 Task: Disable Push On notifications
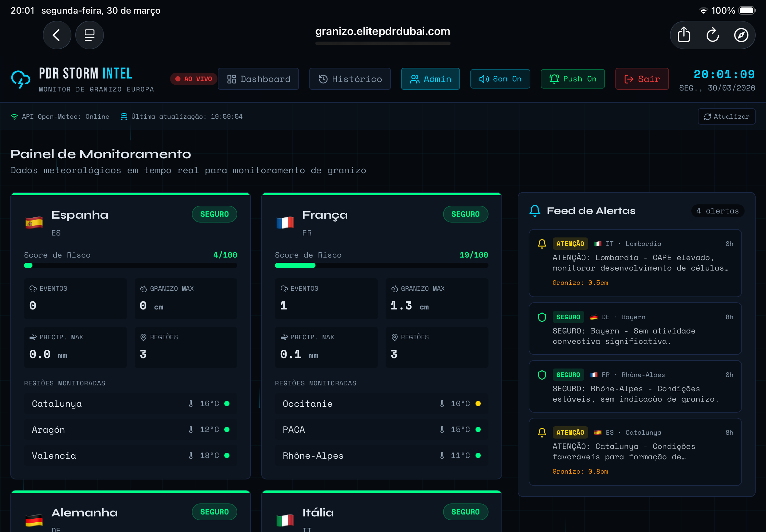pos(572,79)
